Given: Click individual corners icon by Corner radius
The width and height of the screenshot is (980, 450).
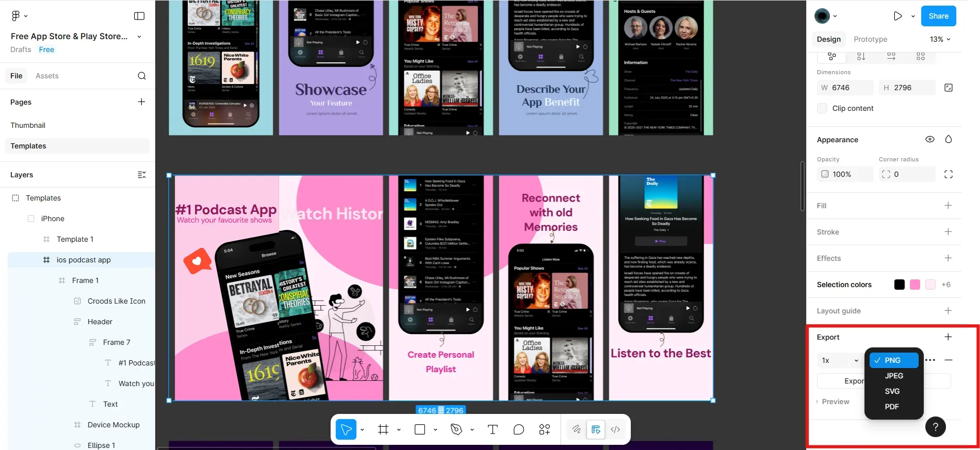Looking at the screenshot, I should 949,174.
